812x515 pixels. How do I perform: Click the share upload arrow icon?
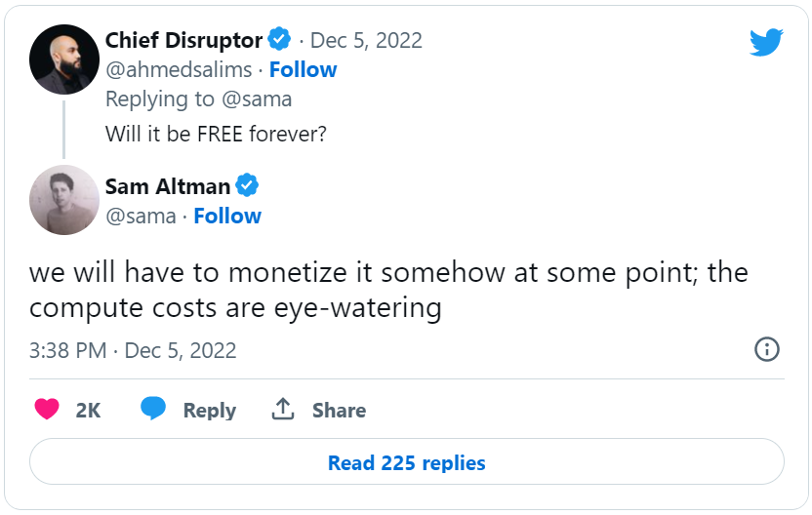(283, 410)
